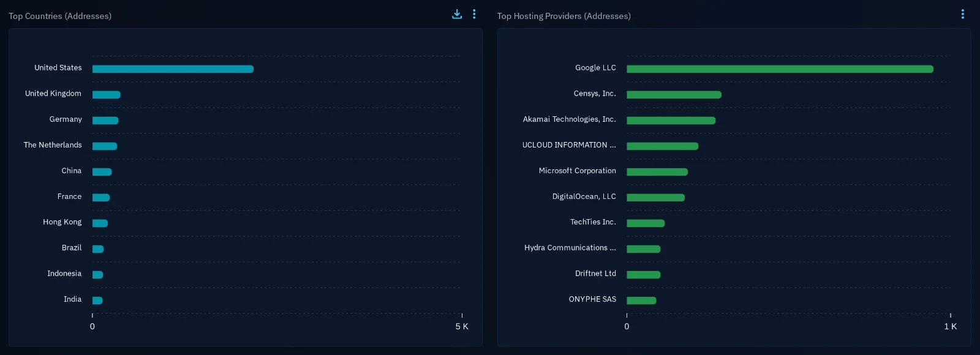Click the India bar
The image size is (980, 355).
click(97, 301)
